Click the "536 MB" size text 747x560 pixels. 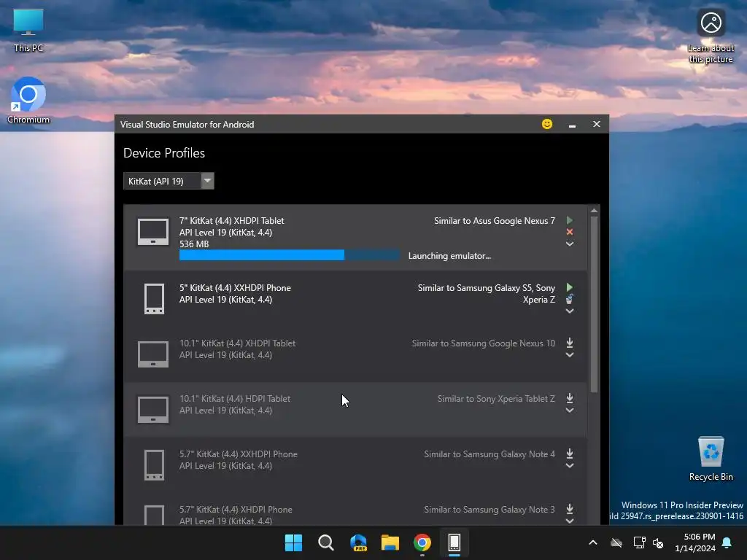194,244
